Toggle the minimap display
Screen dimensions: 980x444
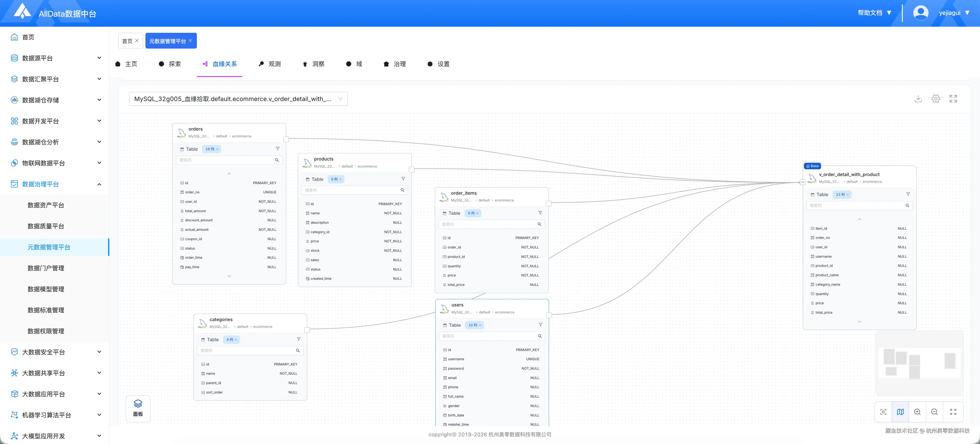[901, 412]
